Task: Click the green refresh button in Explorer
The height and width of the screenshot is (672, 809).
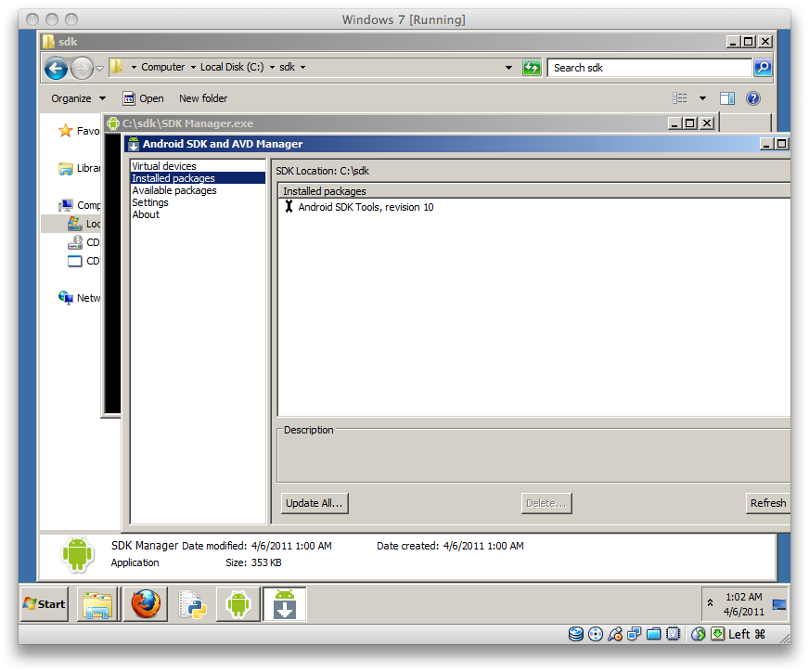Action: [x=532, y=68]
